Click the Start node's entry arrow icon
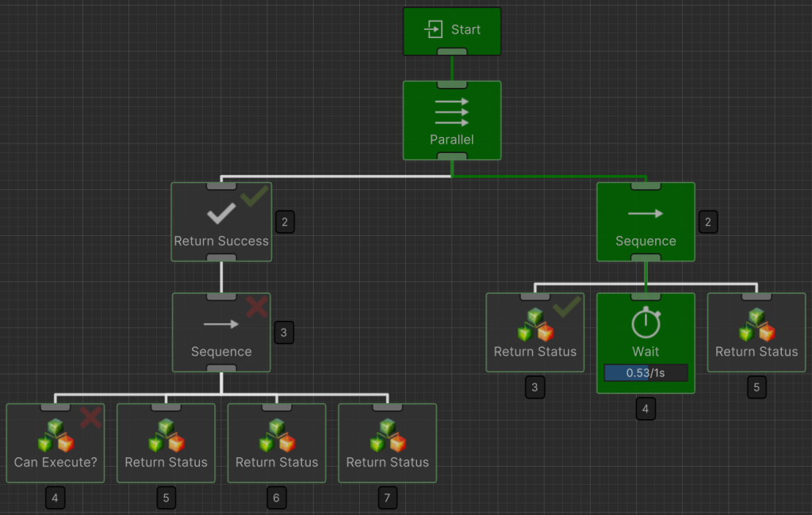This screenshot has height=515, width=812. [433, 29]
